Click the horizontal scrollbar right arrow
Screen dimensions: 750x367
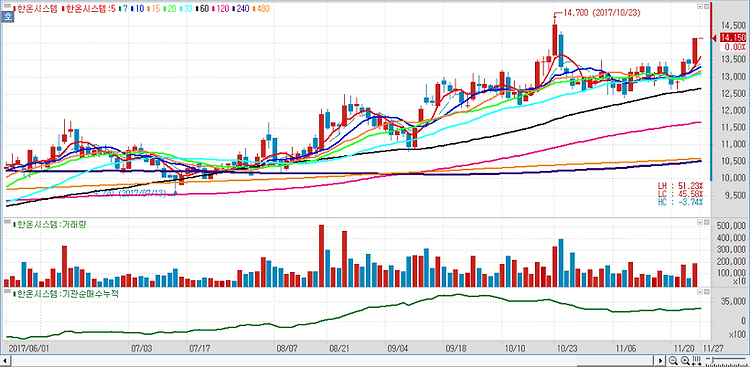661,360
